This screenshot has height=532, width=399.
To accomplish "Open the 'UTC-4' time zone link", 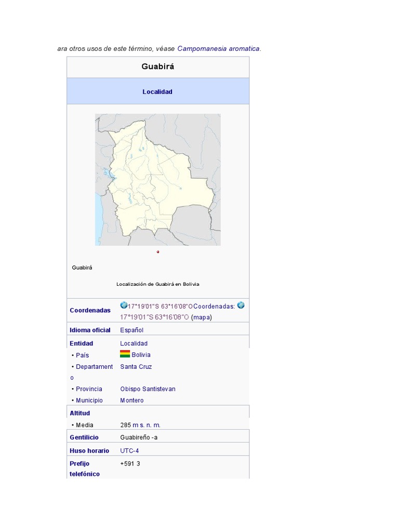I will [x=129, y=450].
